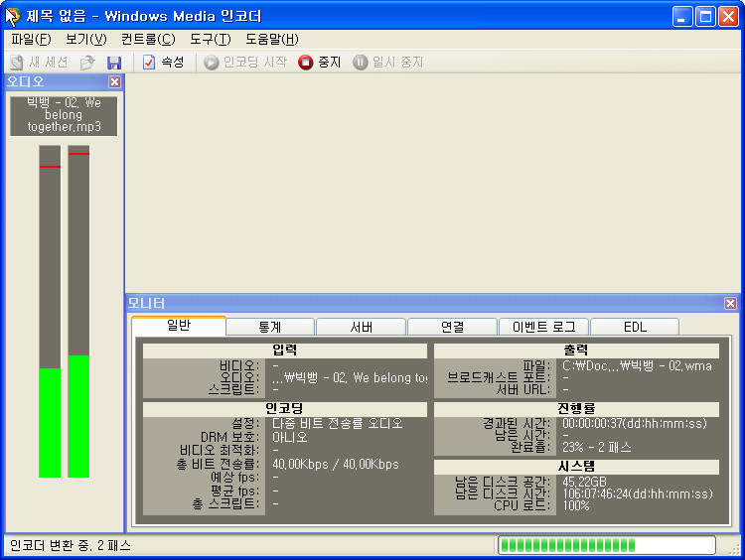Open the 속성 properties button
This screenshot has height=560, width=745.
click(164, 63)
